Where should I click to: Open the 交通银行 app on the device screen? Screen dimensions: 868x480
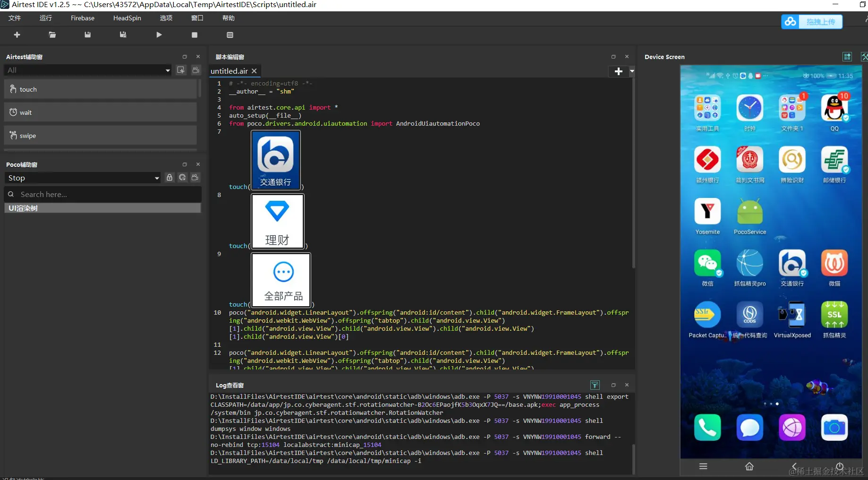(x=792, y=268)
